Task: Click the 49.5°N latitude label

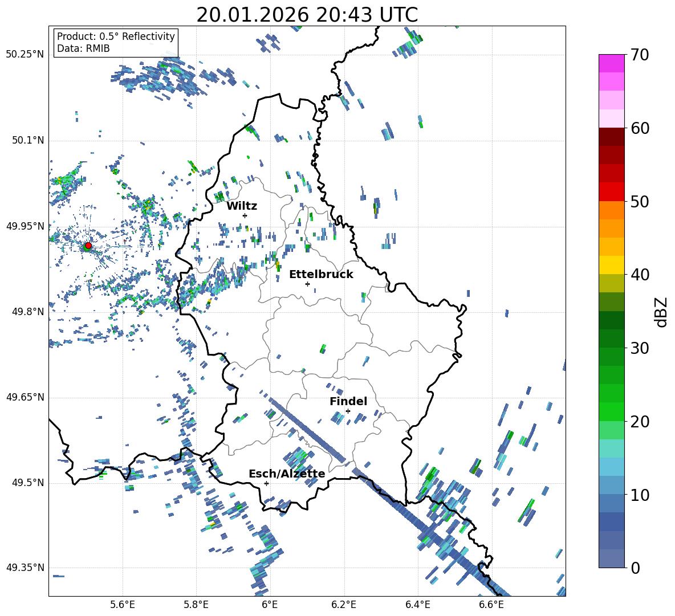Action: 27,483
